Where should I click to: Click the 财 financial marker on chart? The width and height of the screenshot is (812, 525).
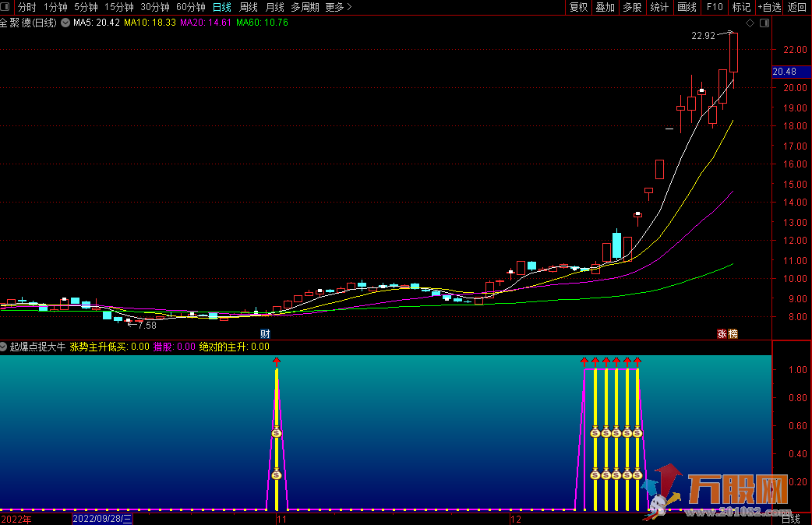pos(264,333)
